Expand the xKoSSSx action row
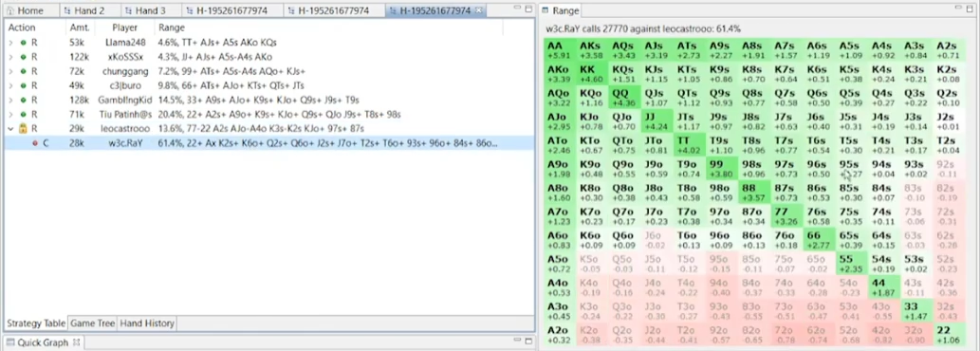Viewport: 980px width, 351px height. click(9, 57)
